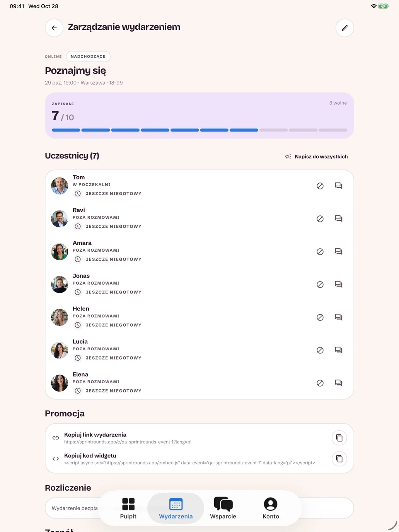The width and height of the screenshot is (399, 532).
Task: Go to the Konto tab
Action: [x=271, y=508]
